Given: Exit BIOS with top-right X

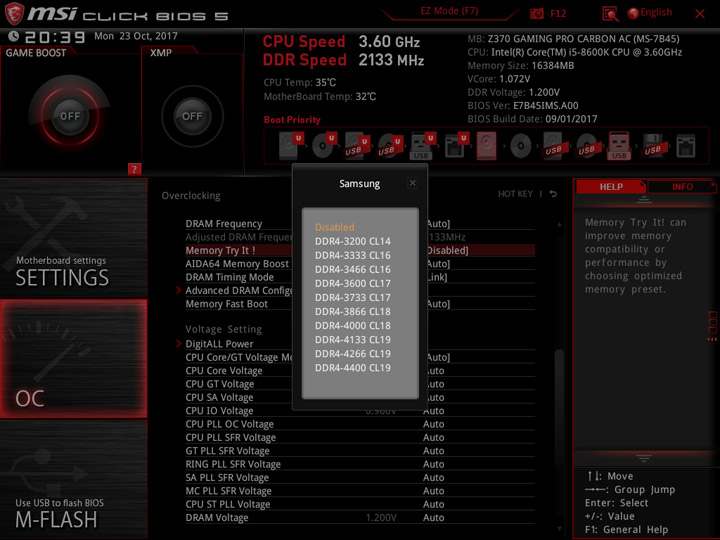Looking at the screenshot, I should (700, 14).
